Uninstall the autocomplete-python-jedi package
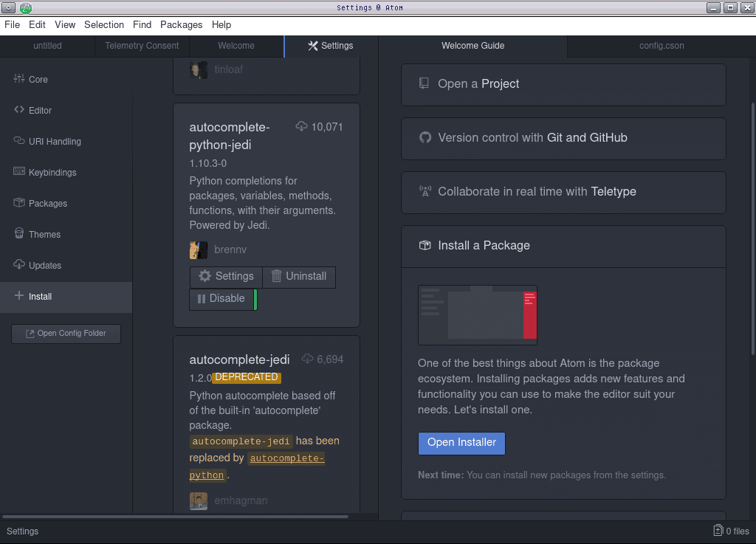This screenshot has width=756, height=544. point(299,277)
